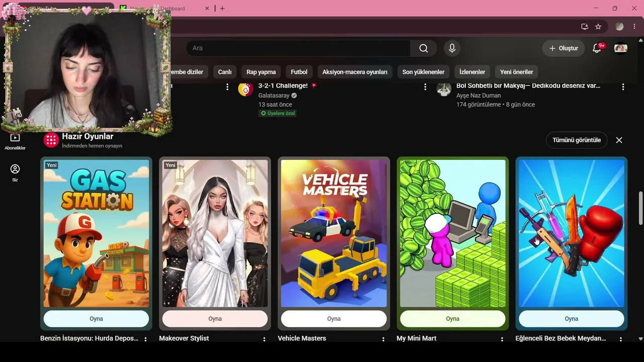
Task: Click the Üyelere özel members-only badge
Action: click(278, 114)
